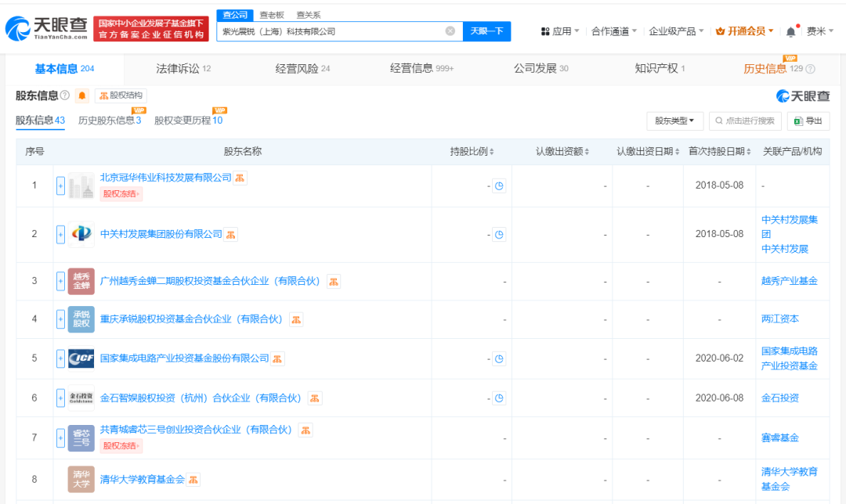Open the 法律诉讼 12 tab
This screenshot has width=846, height=504.
click(183, 68)
